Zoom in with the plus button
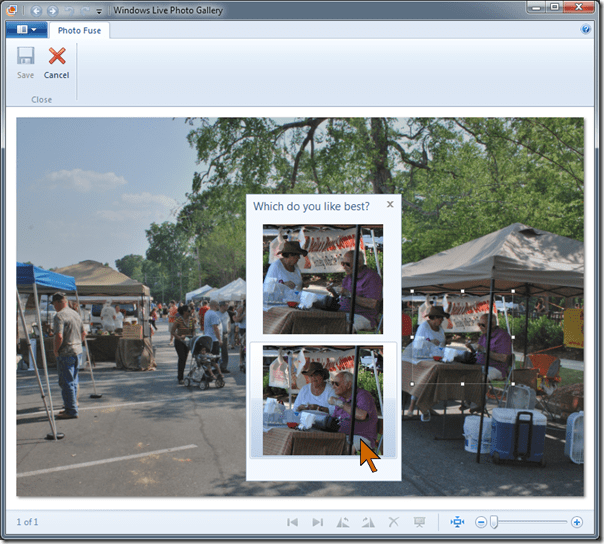This screenshot has height=544, width=604. pos(577,522)
